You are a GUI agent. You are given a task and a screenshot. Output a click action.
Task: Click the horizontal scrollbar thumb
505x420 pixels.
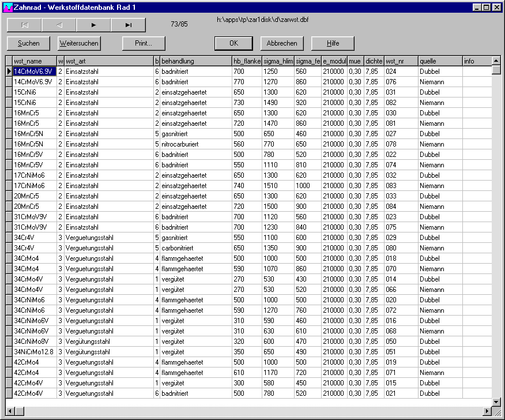[20, 411]
